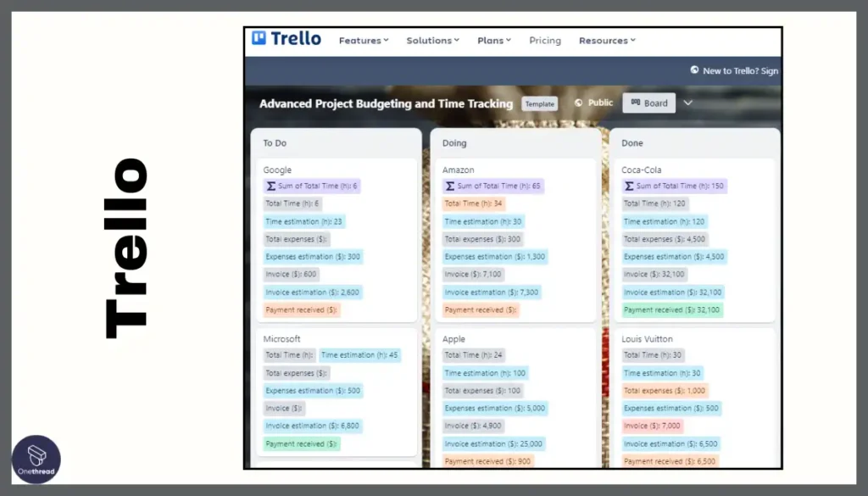Click Microsoft's Expenses estimation ($): 500 badge
Image resolution: width=868 pixels, height=496 pixels.
[313, 390]
